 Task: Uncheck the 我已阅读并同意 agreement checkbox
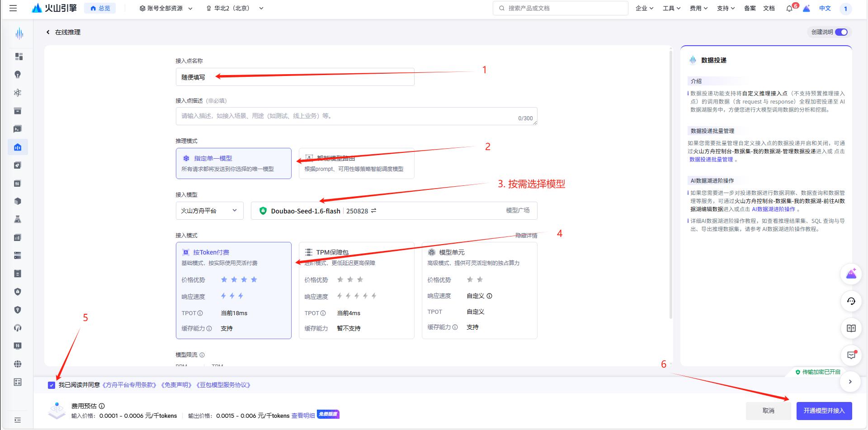[x=51, y=385]
